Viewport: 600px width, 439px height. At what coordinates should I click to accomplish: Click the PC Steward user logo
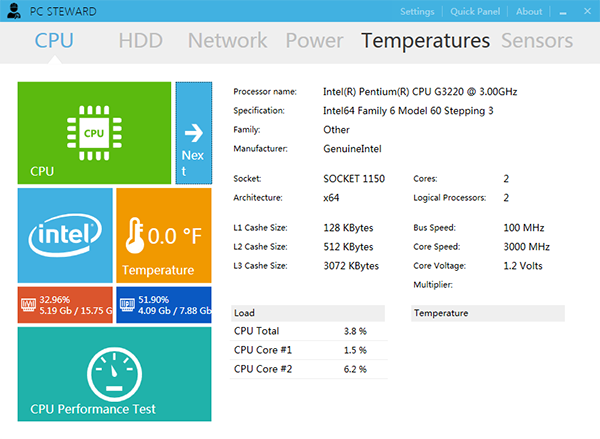coord(14,11)
